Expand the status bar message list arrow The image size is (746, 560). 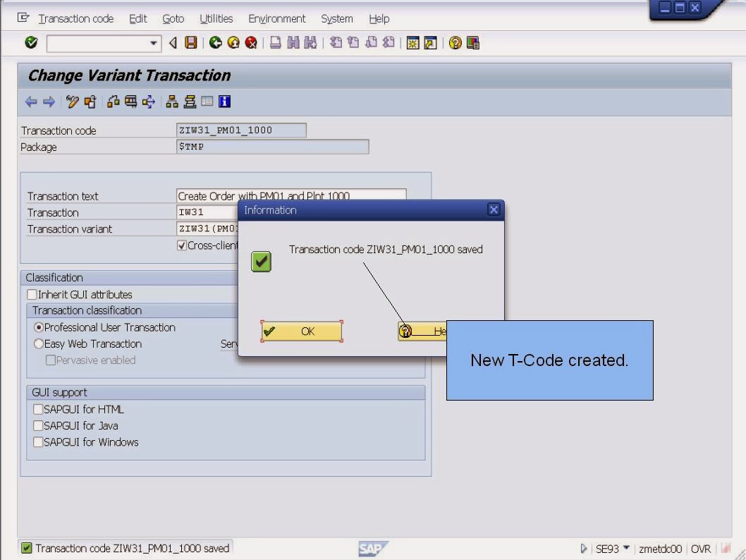[x=584, y=548]
